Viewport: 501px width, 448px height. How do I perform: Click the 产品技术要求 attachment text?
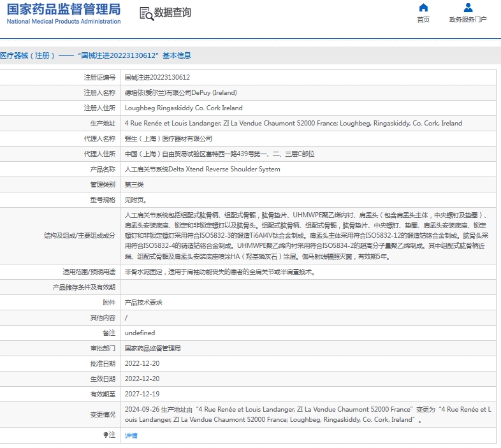click(x=143, y=302)
